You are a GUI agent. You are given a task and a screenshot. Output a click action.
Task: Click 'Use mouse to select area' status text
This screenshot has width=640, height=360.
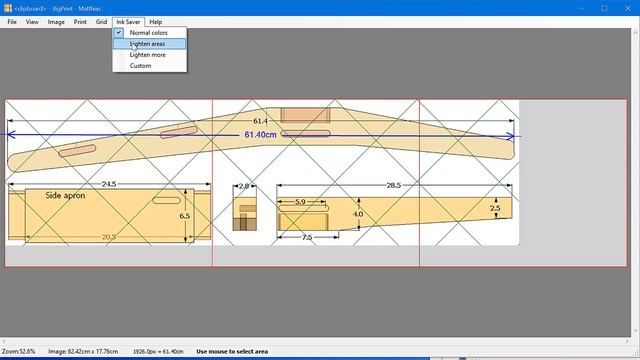pos(232,351)
